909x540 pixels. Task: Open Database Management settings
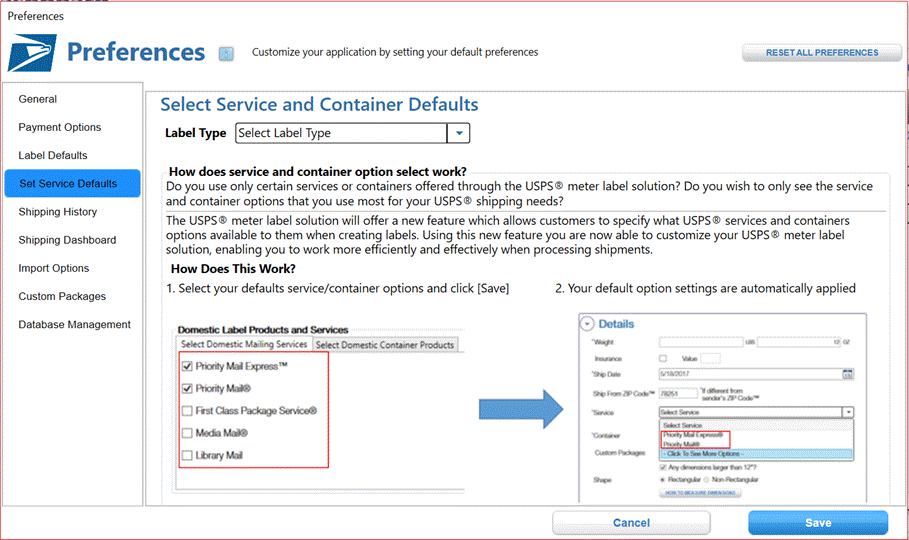point(74,324)
